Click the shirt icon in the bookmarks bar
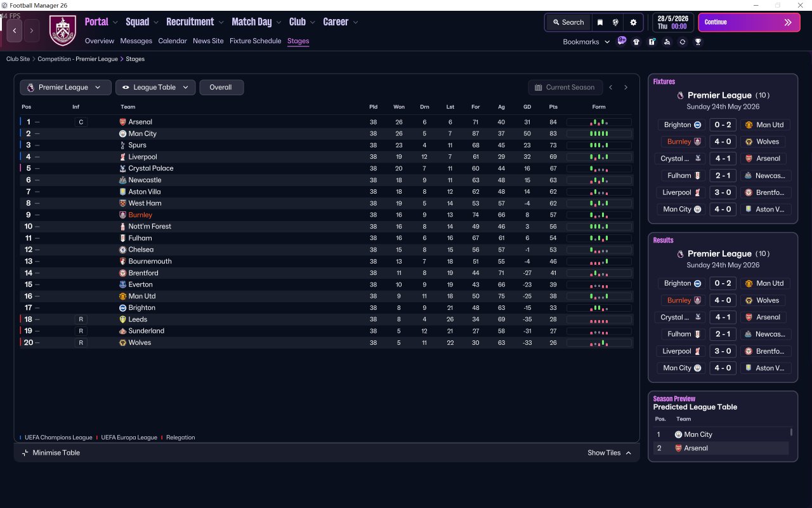The image size is (812, 508). click(x=636, y=42)
